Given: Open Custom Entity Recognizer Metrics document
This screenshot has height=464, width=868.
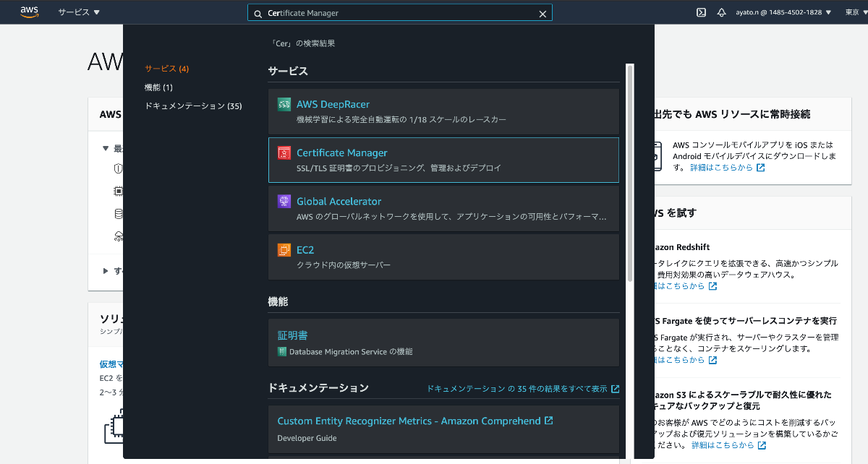Looking at the screenshot, I should coord(409,421).
